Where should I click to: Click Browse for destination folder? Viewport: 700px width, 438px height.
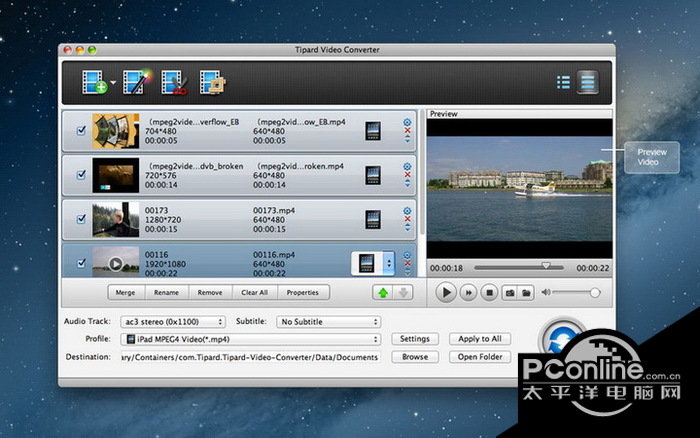point(415,357)
